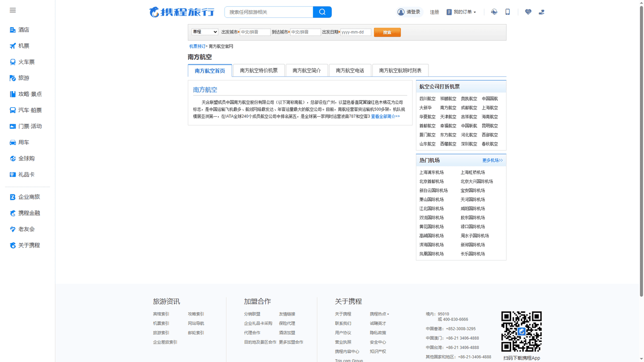Image resolution: width=644 pixels, height=362 pixels.
Task: Click the 关于携程 sidebar icon
Action: (13, 245)
